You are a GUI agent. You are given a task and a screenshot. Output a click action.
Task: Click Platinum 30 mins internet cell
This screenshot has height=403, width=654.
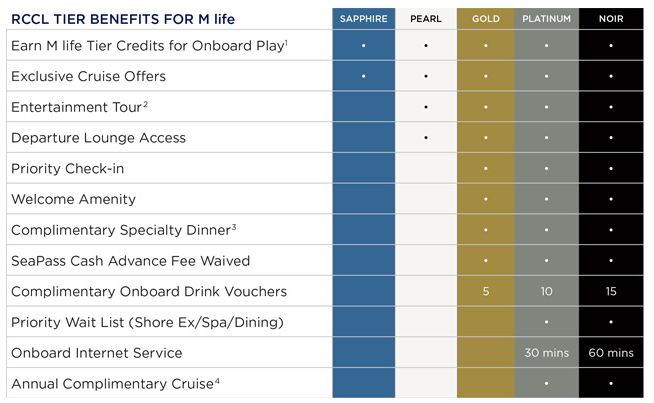tap(546, 353)
